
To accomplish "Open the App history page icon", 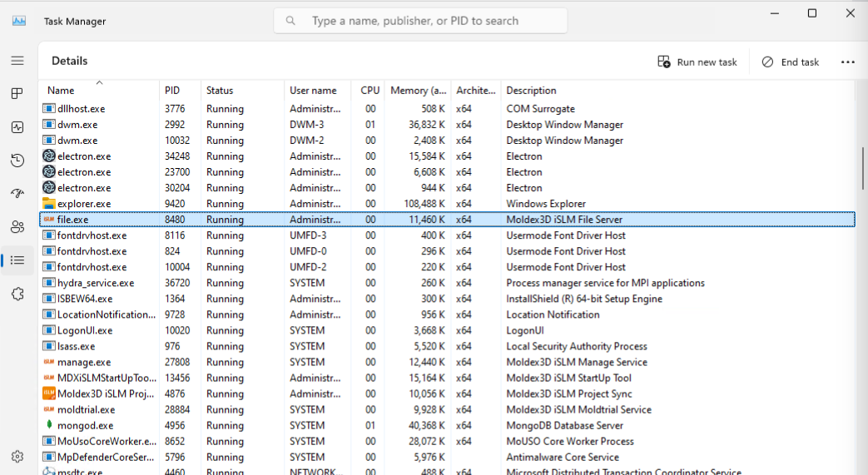I will (x=17, y=161).
